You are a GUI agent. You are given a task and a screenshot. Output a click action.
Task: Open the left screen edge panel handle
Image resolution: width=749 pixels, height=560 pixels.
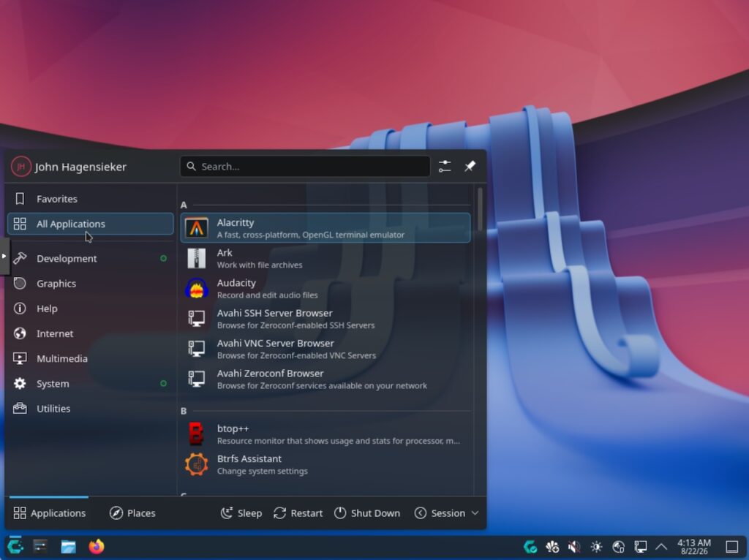click(4, 257)
